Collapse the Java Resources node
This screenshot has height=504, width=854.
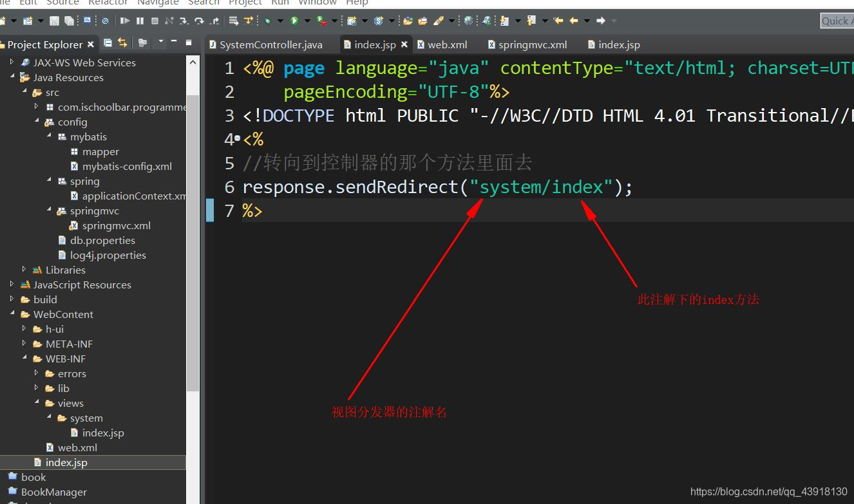coord(12,77)
